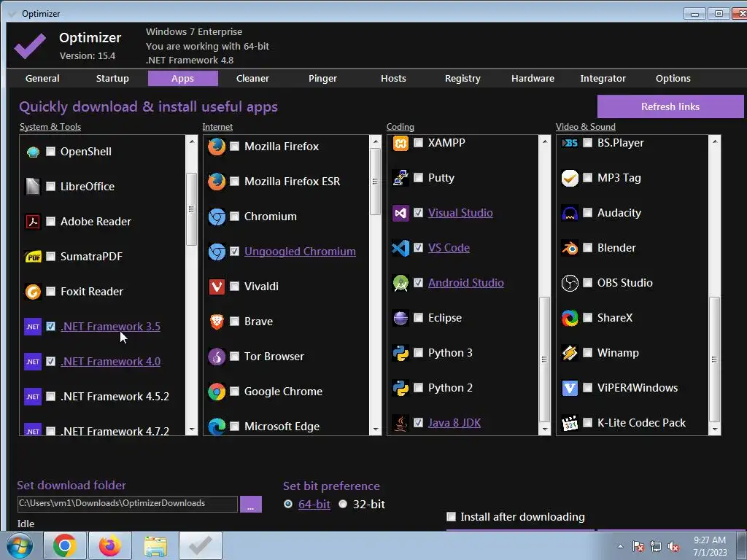The width and height of the screenshot is (747, 560).
Task: Select the 64-bit radio button
Action: (288, 504)
